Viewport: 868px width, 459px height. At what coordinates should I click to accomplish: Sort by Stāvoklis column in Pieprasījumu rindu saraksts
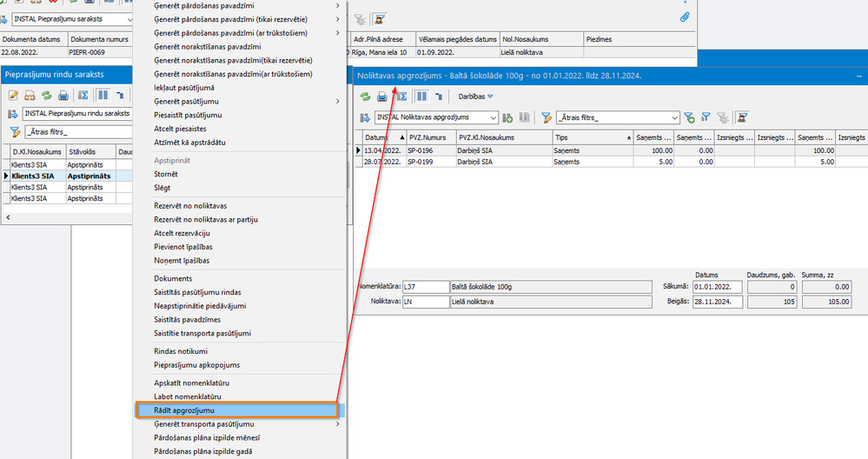coord(90,152)
